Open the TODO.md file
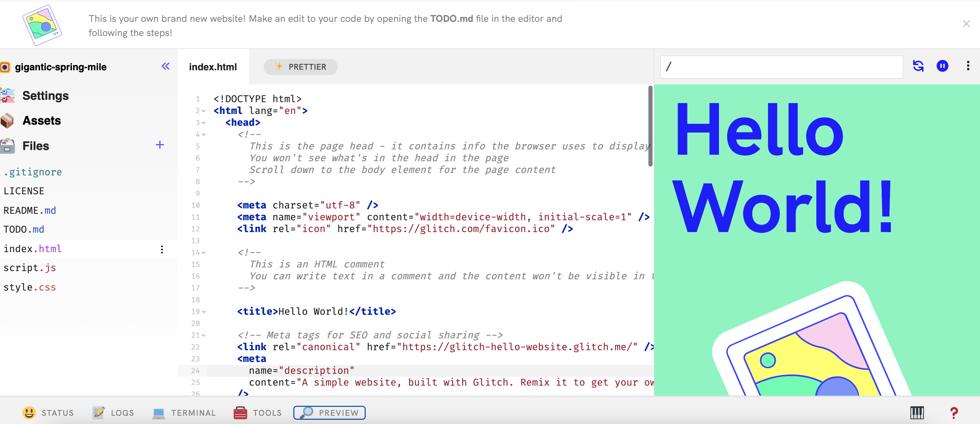This screenshot has width=980, height=424. click(x=24, y=229)
